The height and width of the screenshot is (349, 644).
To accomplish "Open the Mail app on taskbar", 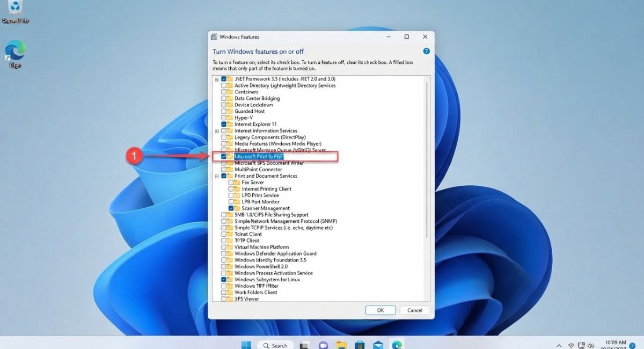I will (378, 345).
